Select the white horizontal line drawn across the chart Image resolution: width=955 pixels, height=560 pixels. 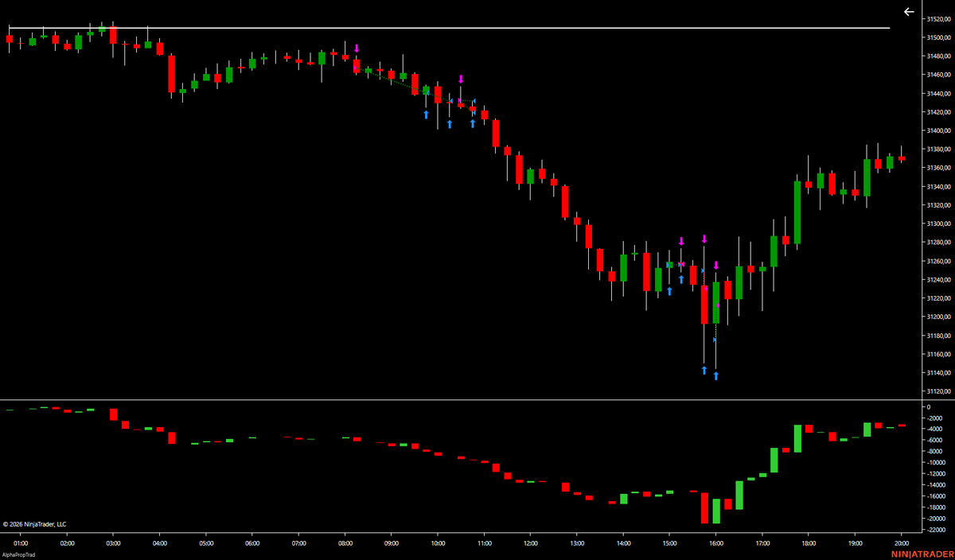448,29
